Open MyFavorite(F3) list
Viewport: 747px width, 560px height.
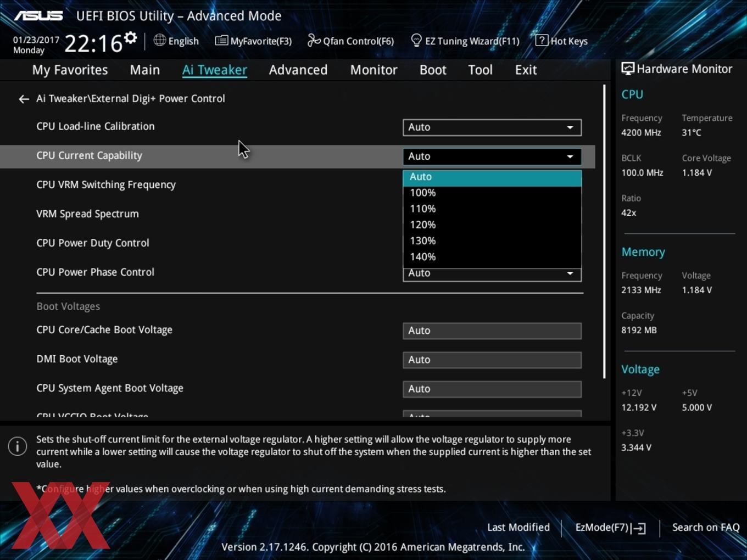(253, 41)
